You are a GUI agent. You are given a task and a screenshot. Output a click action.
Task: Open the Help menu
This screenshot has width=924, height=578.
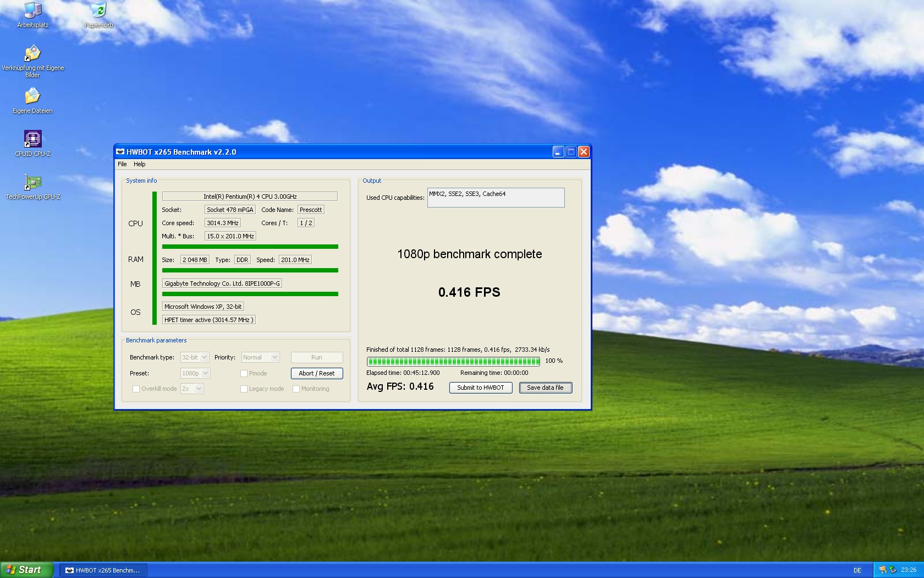point(140,164)
